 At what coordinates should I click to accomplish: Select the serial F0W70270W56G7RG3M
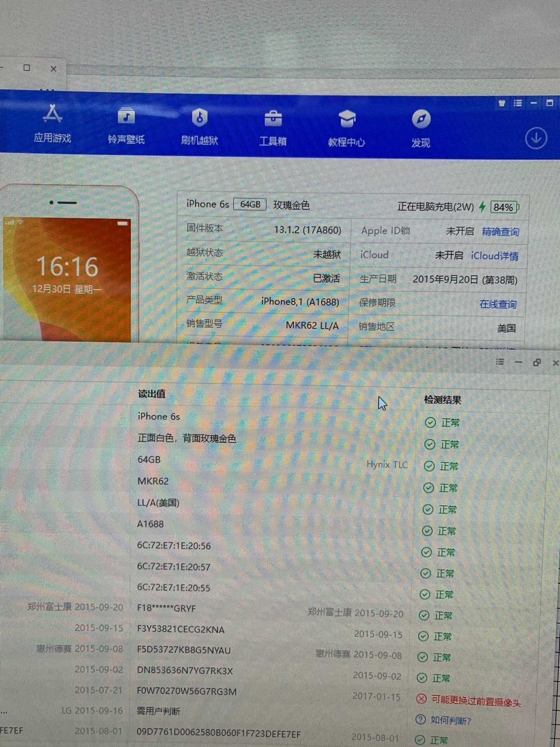pyautogui.click(x=187, y=691)
